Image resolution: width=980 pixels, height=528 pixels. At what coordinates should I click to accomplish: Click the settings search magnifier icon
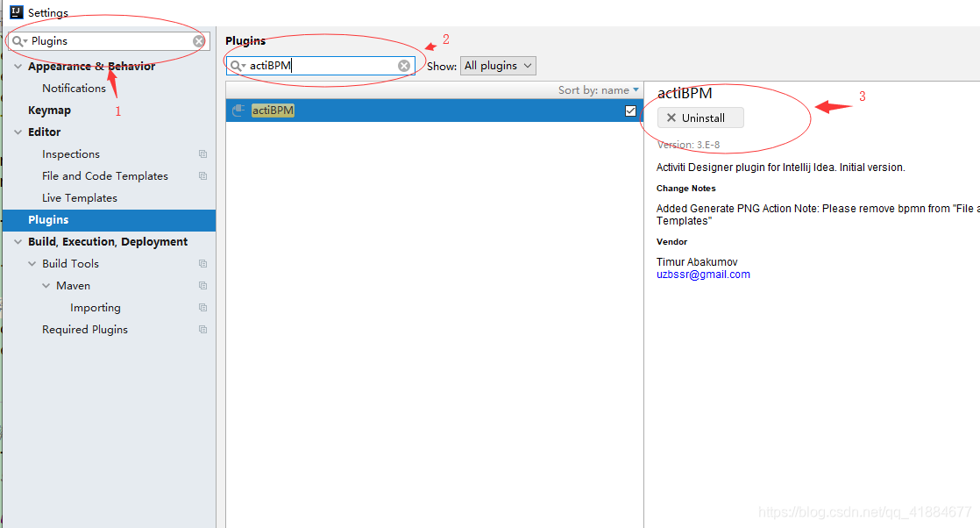point(18,41)
